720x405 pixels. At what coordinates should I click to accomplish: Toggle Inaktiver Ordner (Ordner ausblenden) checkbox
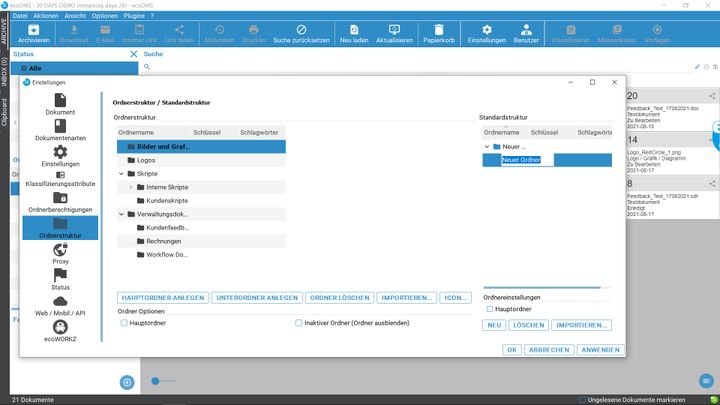[299, 323]
